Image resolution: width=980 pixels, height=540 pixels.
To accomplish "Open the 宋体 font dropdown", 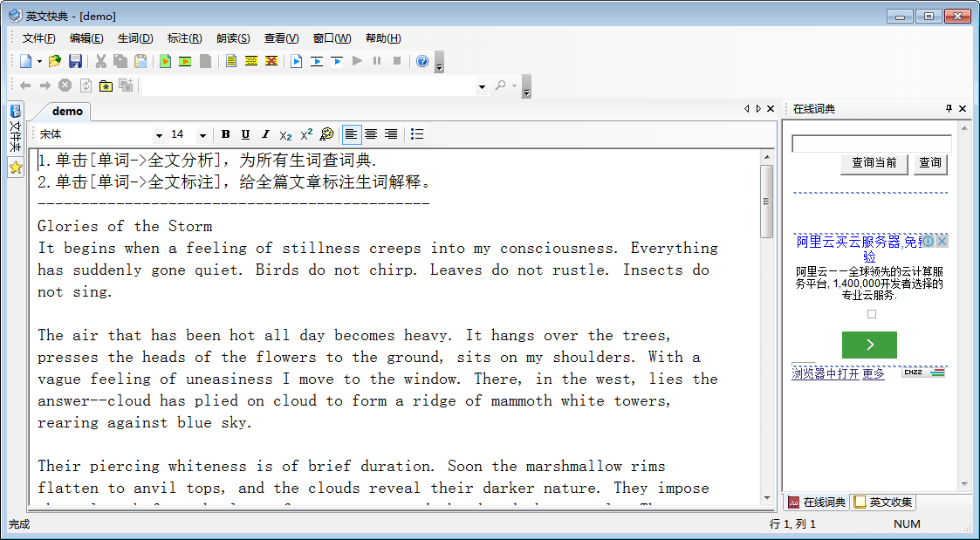I will click(x=158, y=135).
